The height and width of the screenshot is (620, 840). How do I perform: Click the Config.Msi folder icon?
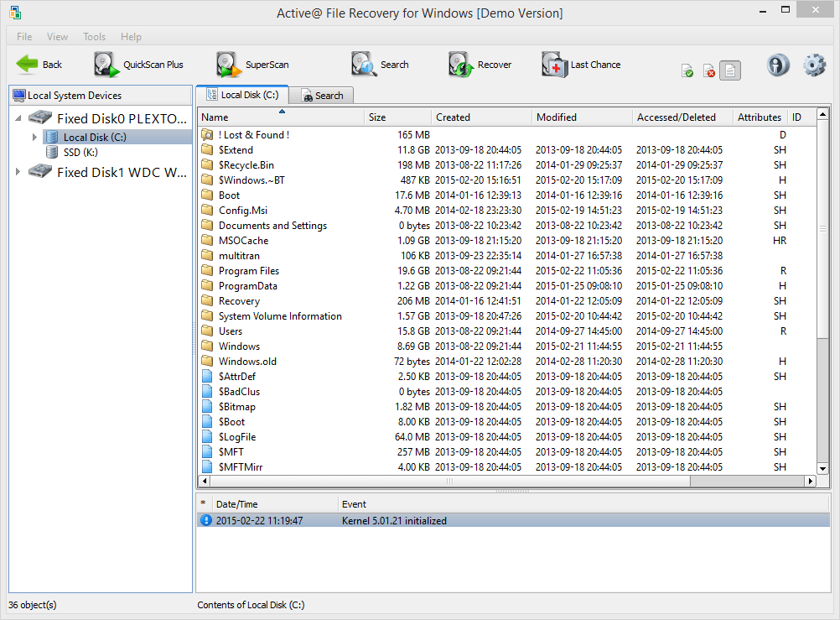click(207, 211)
